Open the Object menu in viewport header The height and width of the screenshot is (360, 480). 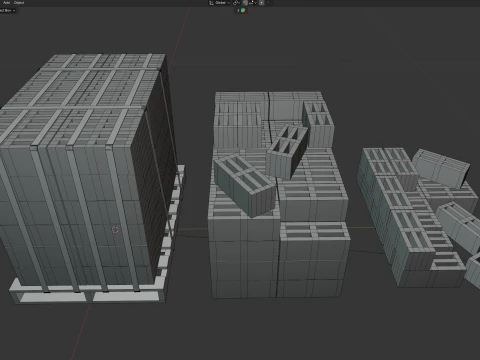pos(19,2)
